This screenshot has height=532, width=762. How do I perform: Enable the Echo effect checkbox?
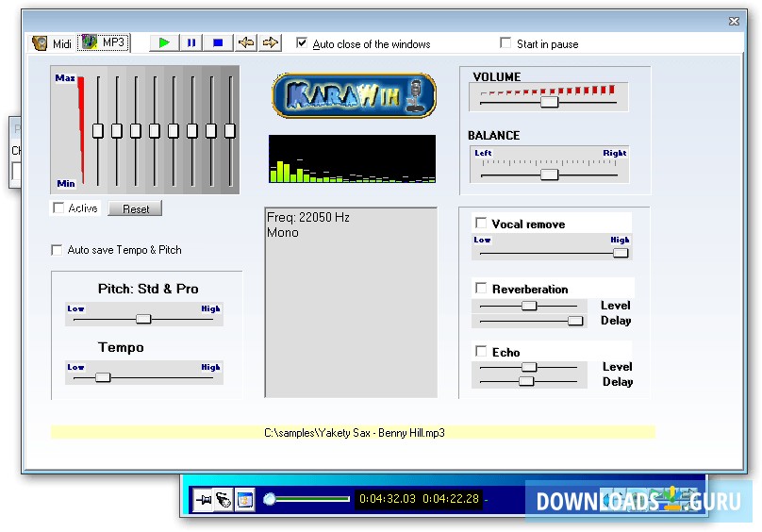pos(482,352)
